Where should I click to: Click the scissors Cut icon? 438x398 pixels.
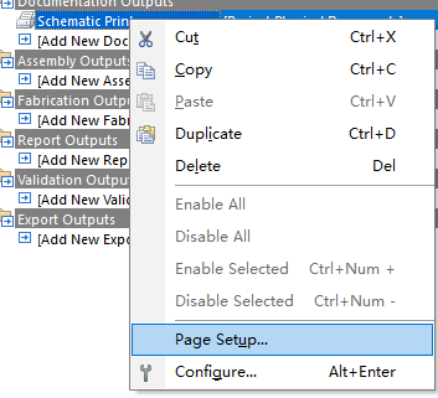(x=146, y=39)
